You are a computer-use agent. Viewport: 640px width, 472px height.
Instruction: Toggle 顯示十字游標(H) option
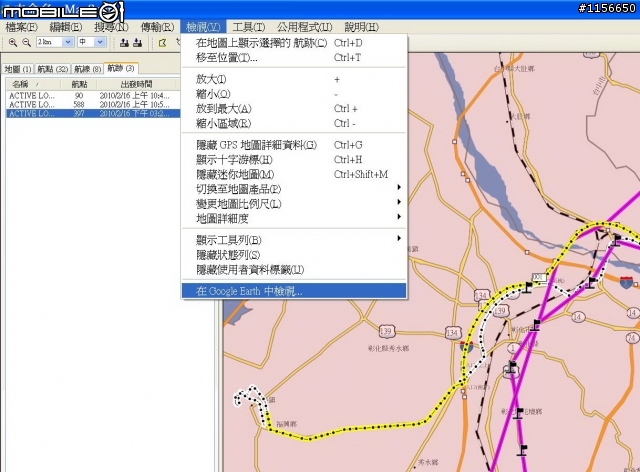(294, 159)
